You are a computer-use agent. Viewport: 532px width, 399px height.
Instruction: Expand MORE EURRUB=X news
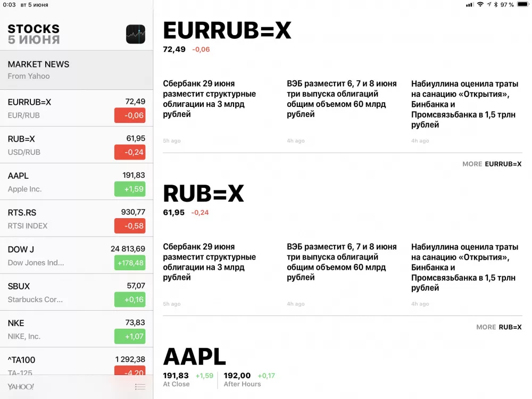pos(492,164)
